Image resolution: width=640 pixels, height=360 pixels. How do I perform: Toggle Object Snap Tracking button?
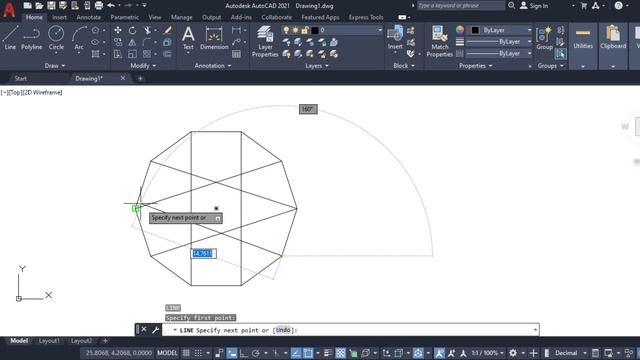[x=296, y=353]
